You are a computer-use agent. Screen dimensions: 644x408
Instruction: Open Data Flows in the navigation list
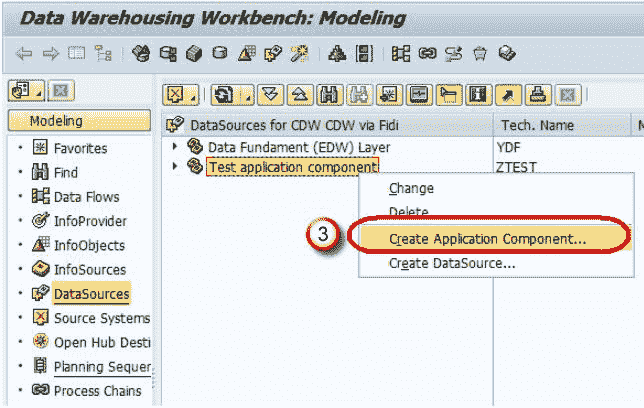point(87,197)
